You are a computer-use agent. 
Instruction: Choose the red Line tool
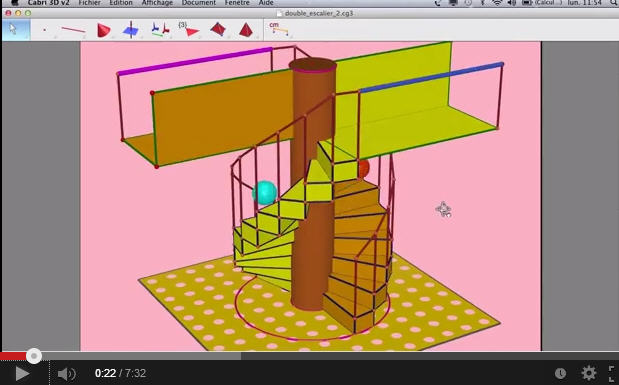[x=73, y=30]
